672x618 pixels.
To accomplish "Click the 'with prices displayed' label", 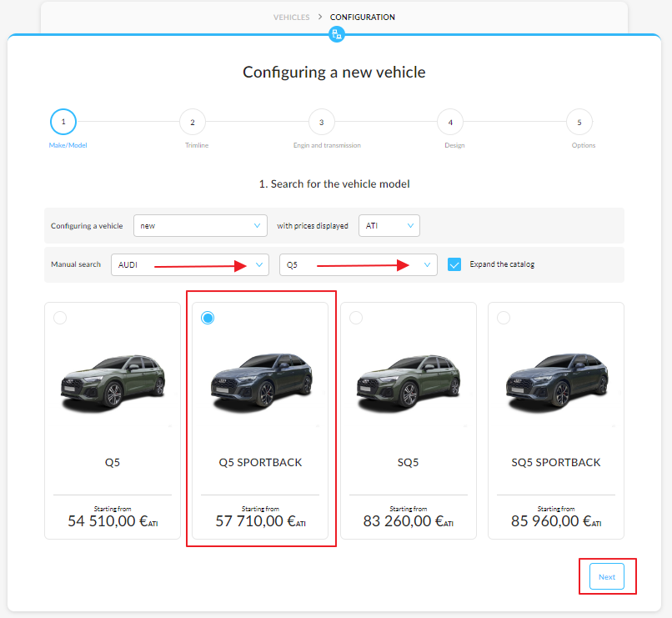I will tap(313, 226).
